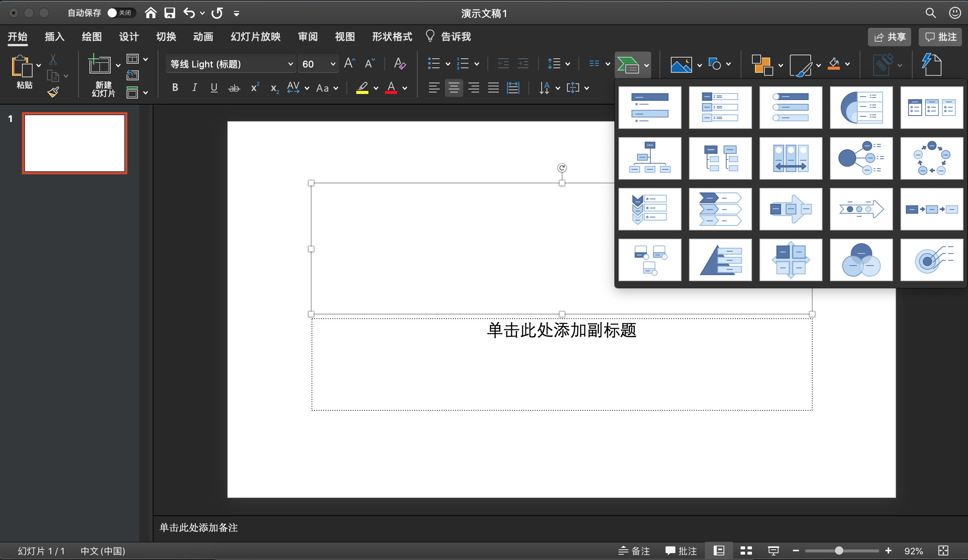This screenshot has height=560, width=968.
Task: Select the cycle diagram SmartArt layout
Action: click(x=932, y=158)
